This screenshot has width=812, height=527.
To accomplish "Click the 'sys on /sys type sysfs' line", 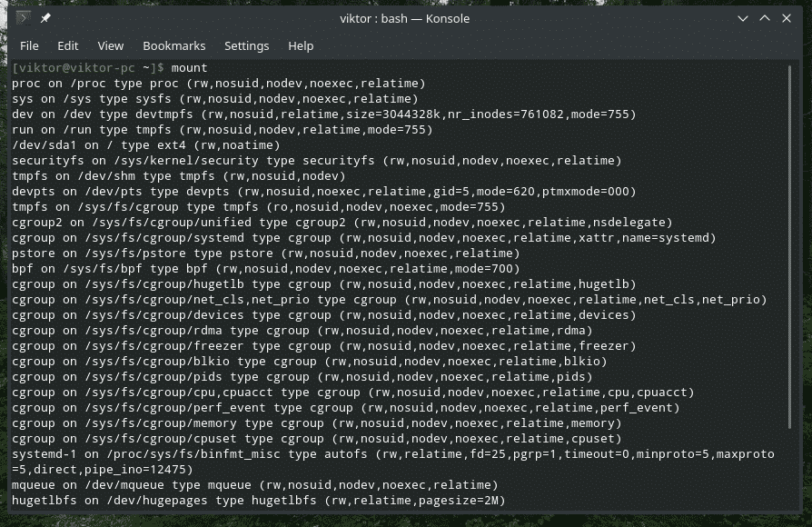I will (215, 99).
